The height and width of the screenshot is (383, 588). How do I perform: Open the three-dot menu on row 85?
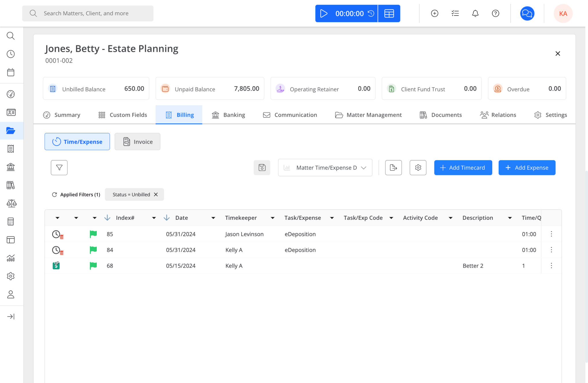pos(551,234)
